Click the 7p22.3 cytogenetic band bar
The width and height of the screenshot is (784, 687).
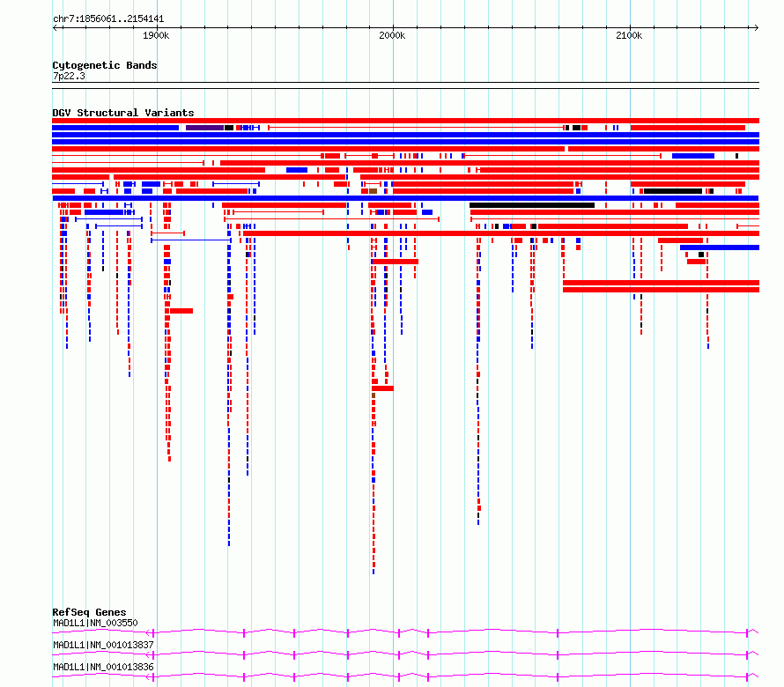coord(405,85)
